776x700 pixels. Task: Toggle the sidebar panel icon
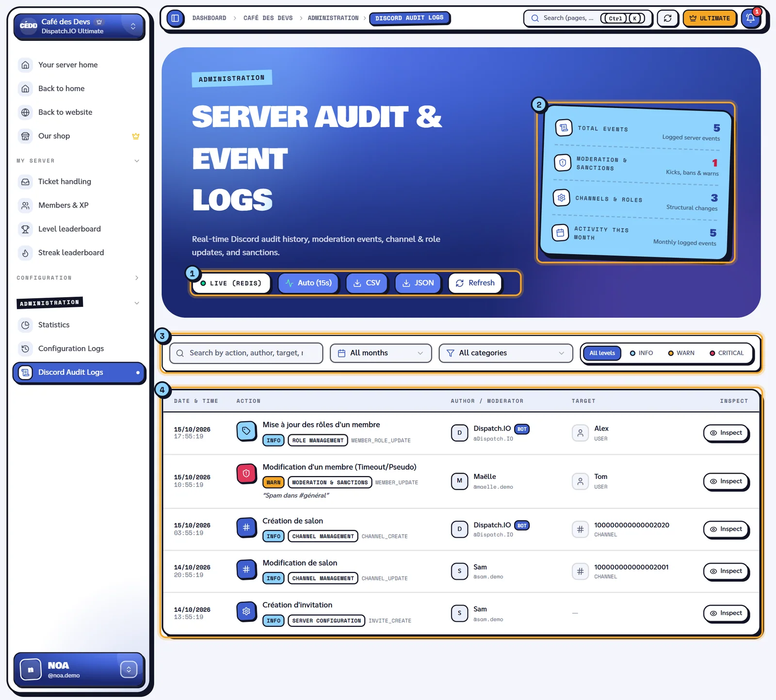(x=176, y=18)
